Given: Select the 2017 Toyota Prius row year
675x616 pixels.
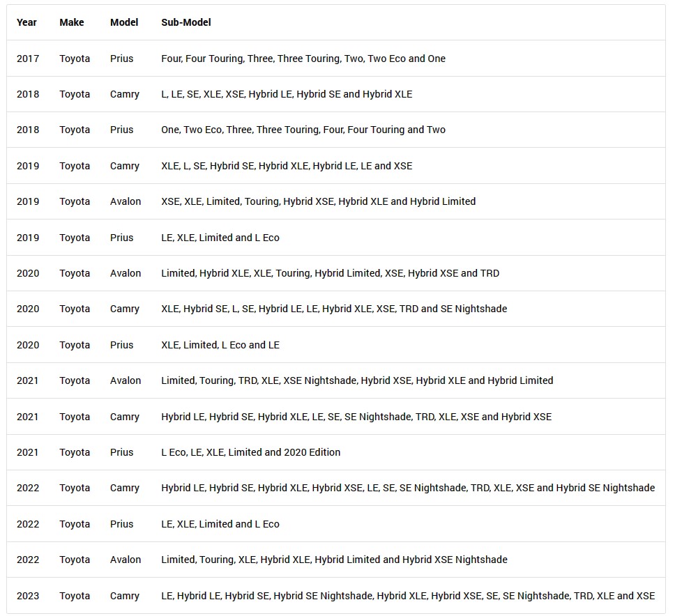Looking at the screenshot, I should point(28,59).
